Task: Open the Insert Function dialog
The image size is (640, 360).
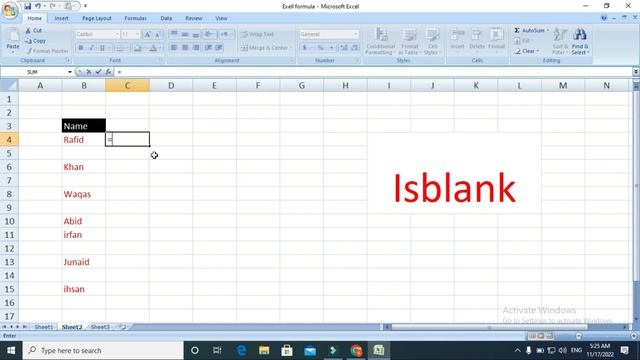Action: pos(108,72)
